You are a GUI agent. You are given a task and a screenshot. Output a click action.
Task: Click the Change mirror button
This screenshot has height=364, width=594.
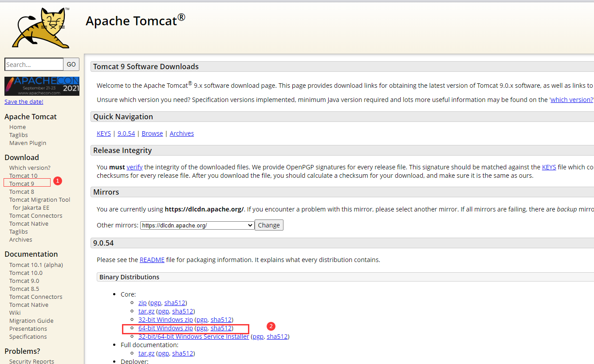pyautogui.click(x=269, y=225)
